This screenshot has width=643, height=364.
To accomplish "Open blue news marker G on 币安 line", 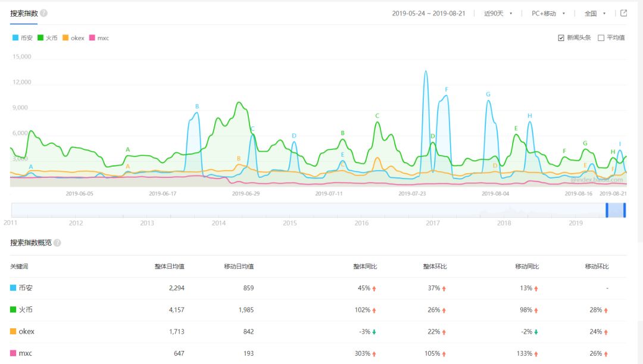I will click(488, 94).
